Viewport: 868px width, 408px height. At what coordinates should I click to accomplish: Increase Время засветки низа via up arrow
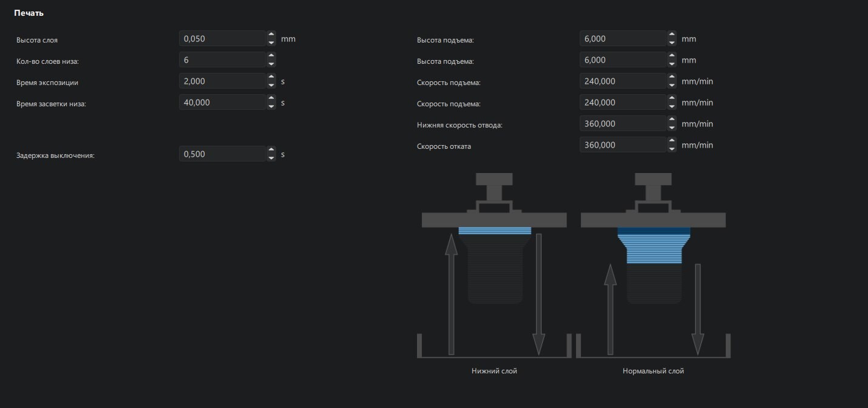click(x=271, y=99)
